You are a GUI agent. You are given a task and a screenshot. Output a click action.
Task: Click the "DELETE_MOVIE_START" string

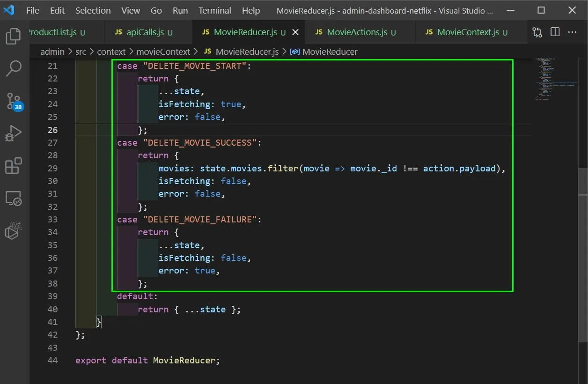pos(194,66)
